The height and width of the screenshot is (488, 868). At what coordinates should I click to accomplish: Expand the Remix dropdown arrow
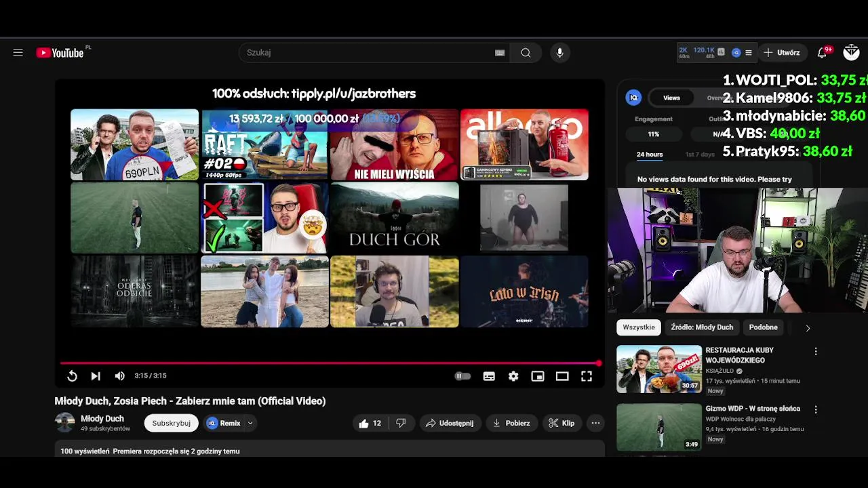pyautogui.click(x=250, y=423)
